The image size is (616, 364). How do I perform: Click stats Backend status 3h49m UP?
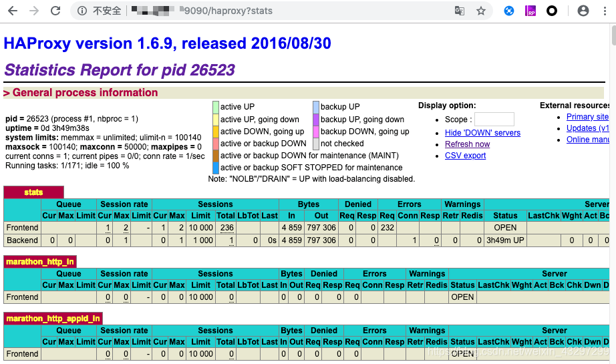coord(505,240)
